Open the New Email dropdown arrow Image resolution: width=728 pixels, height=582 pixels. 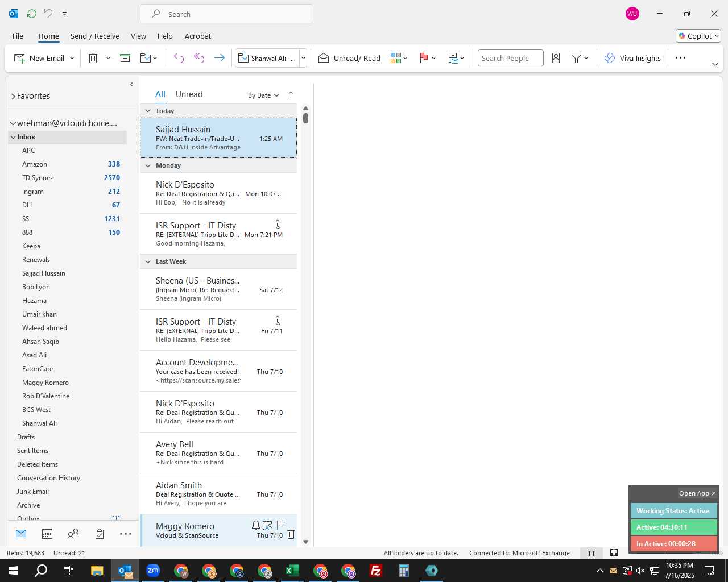[72, 58]
